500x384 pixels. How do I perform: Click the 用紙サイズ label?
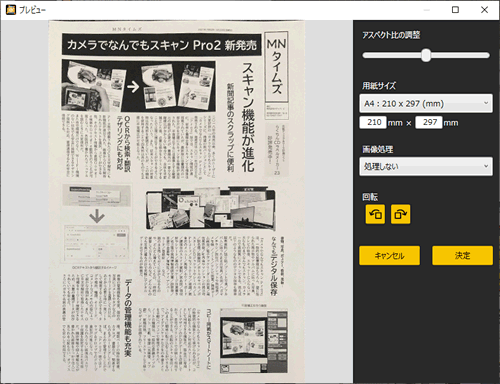[379, 86]
